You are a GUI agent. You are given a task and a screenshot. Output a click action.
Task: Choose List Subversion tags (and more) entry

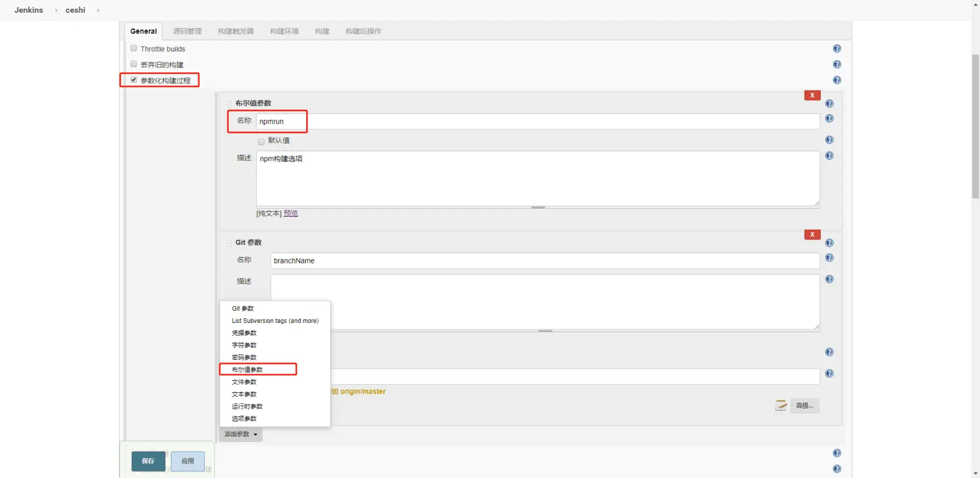pos(275,321)
